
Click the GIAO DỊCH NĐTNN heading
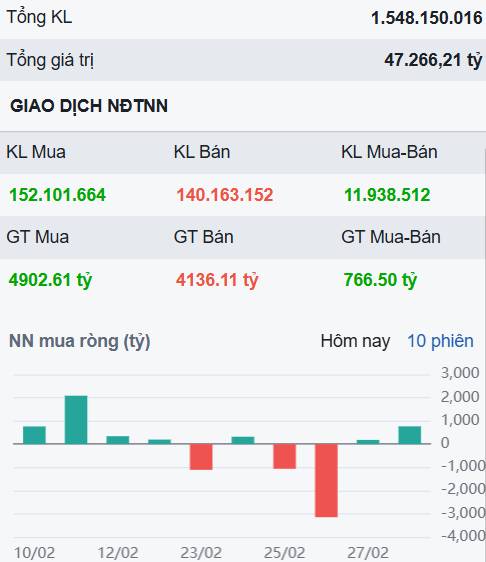click(89, 106)
